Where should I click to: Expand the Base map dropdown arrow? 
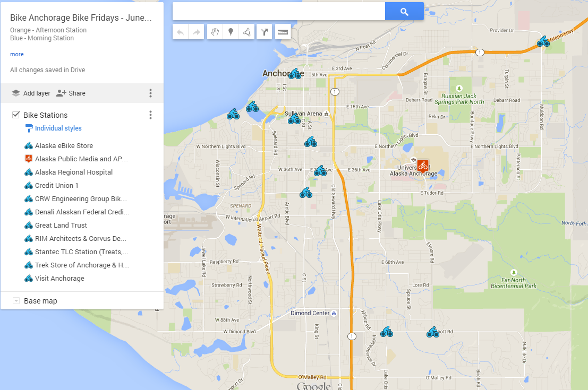pos(16,301)
